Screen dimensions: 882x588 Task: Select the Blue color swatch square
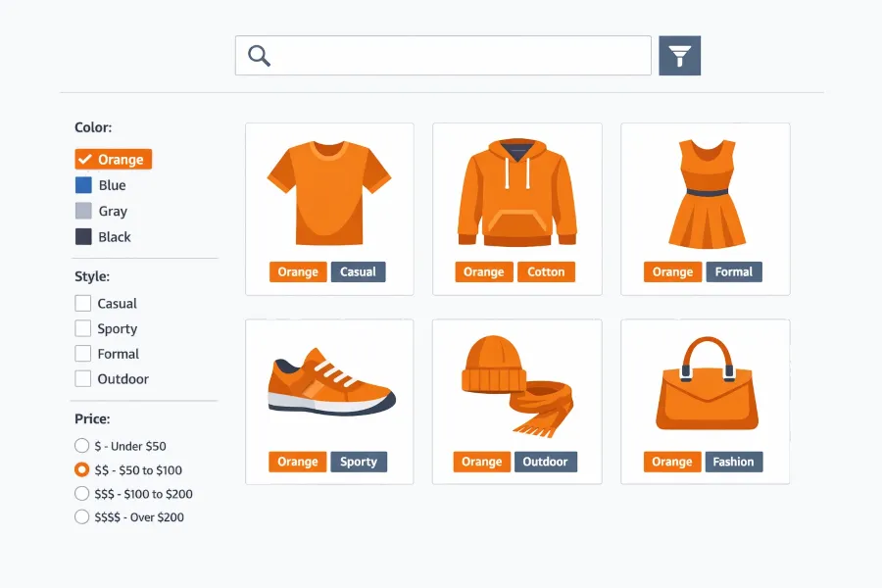coord(84,184)
